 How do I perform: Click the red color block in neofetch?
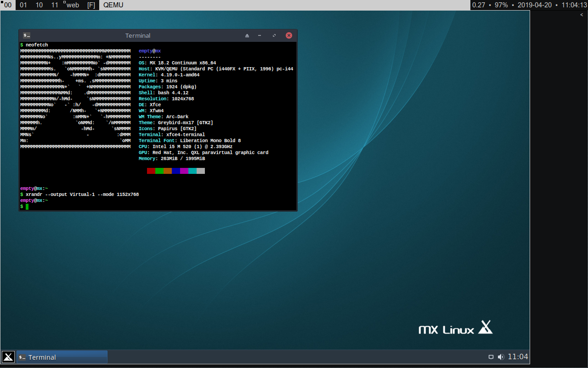point(151,171)
